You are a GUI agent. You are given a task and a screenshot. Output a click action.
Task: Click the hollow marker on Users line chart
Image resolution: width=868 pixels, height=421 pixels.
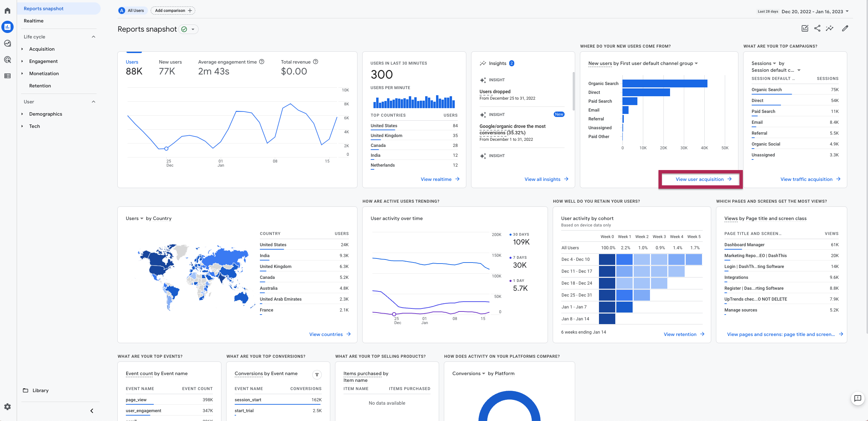166,149
